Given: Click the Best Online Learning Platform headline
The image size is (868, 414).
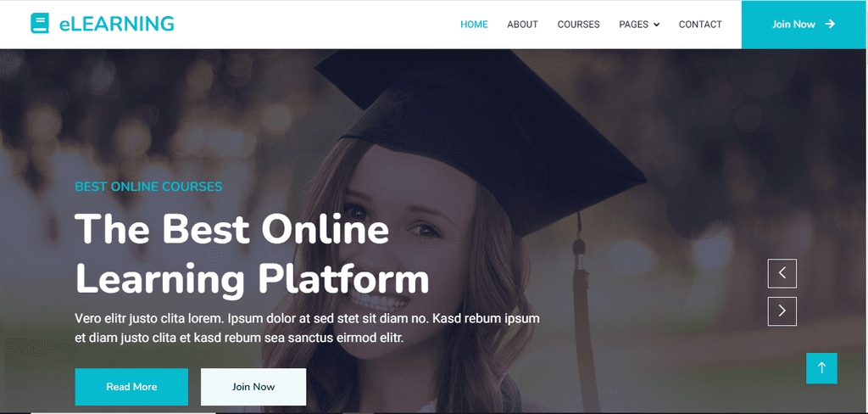Looking at the screenshot, I should (x=252, y=254).
